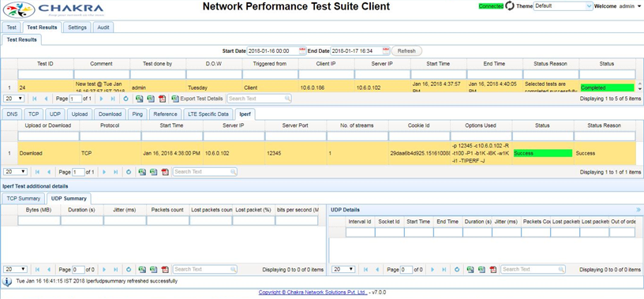Sort by the Jitter (ms) column in UDP Summary

tap(125, 210)
